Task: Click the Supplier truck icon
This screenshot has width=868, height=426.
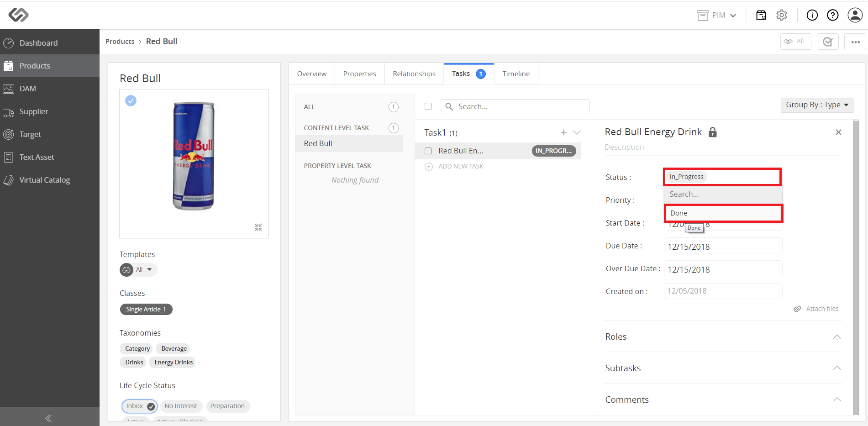Action: (9, 112)
